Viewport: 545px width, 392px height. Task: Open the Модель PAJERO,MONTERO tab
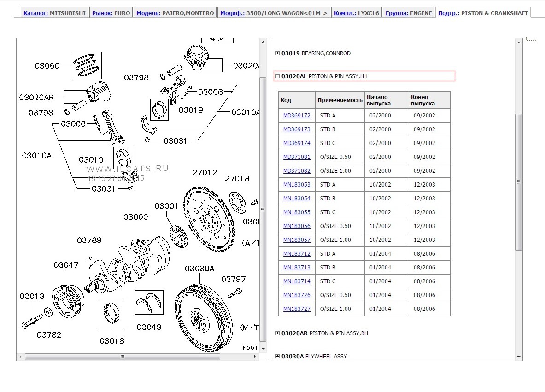click(x=175, y=13)
